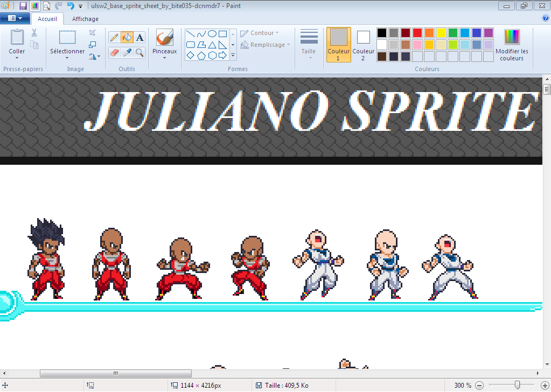Select the Magnifier tool
The height and width of the screenshot is (392, 551).
[139, 53]
